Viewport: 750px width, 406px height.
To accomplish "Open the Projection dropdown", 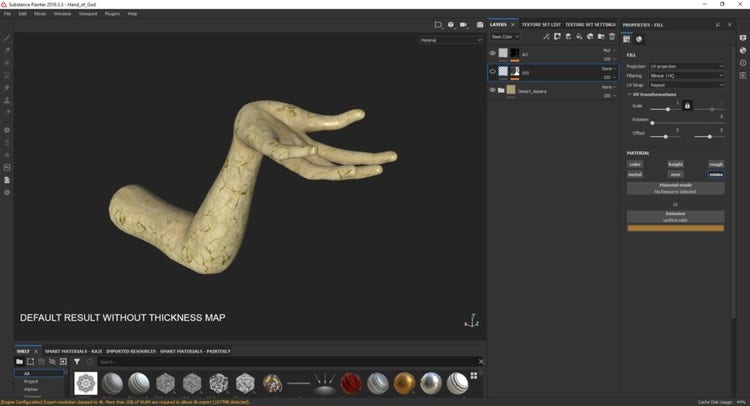I will click(687, 67).
